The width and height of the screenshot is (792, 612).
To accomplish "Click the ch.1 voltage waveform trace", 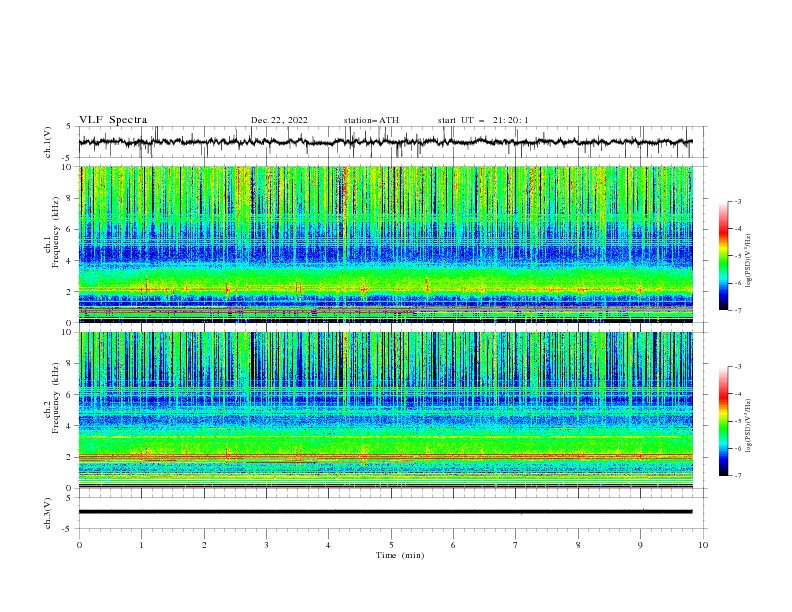I will coord(385,142).
